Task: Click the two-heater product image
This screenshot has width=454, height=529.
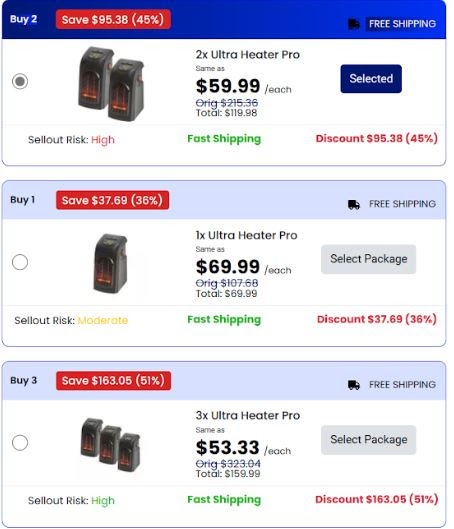Action: [111, 84]
